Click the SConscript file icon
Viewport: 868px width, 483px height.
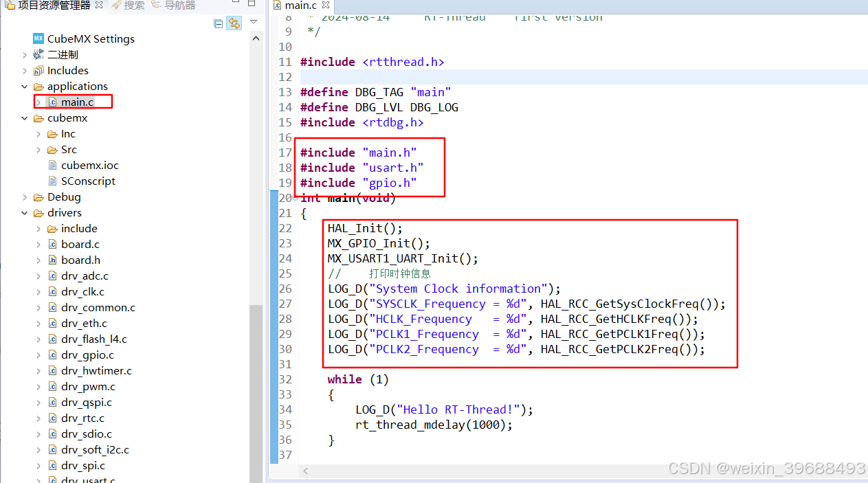coord(52,181)
